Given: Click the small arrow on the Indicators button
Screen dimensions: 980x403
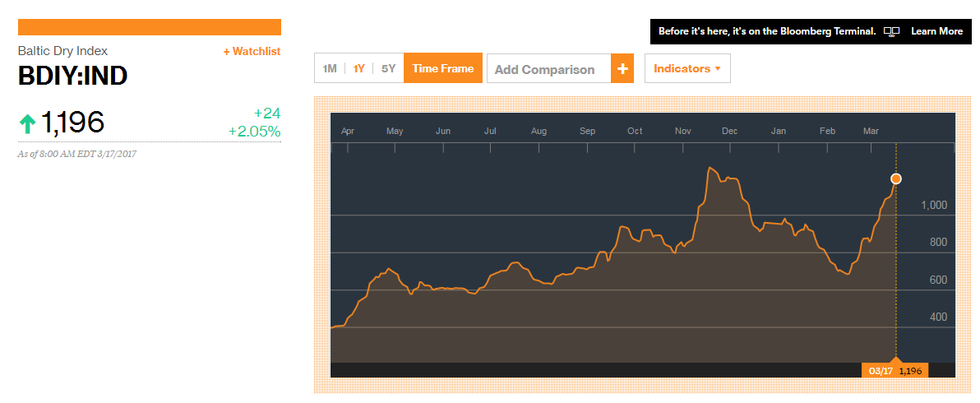Looking at the screenshot, I should [718, 69].
